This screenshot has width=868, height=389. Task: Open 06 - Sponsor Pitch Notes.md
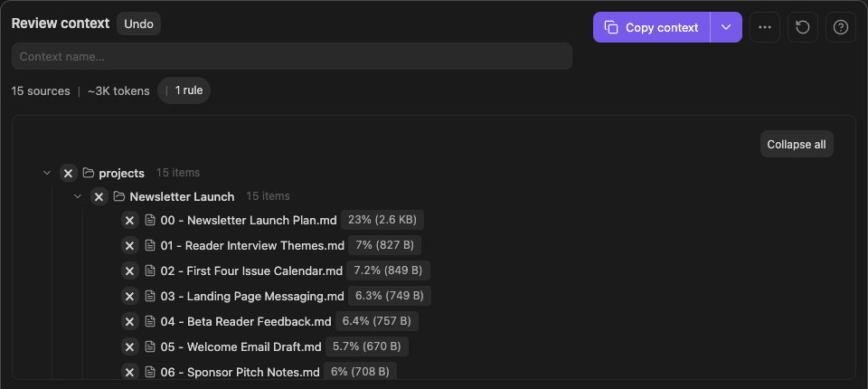coord(241,373)
